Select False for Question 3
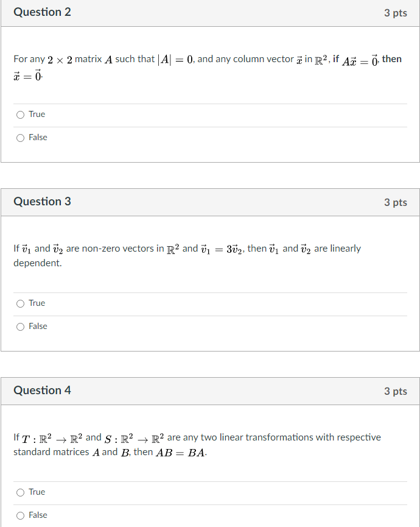 pos(20,326)
